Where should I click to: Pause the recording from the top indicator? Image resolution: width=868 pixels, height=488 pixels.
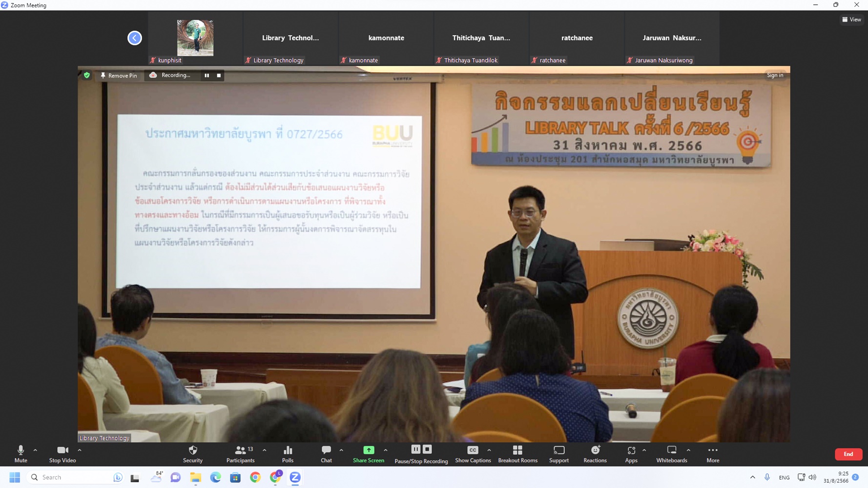click(207, 76)
